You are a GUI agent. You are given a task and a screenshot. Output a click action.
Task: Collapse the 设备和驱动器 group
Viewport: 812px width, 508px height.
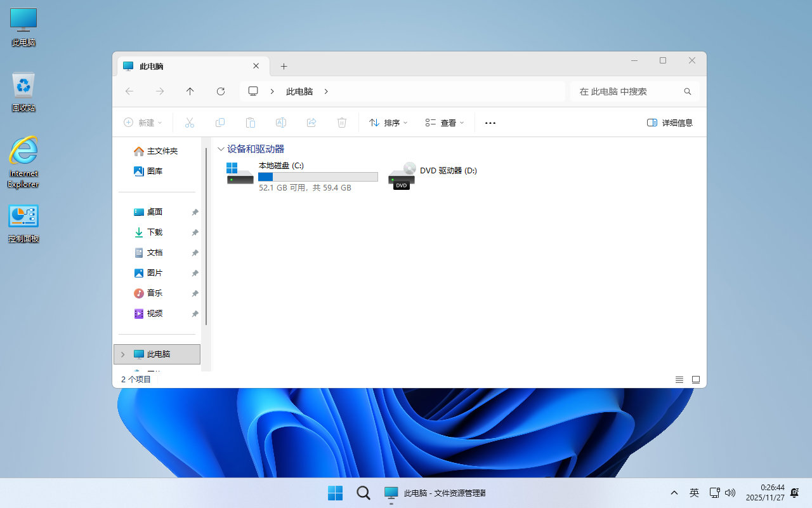click(221, 149)
